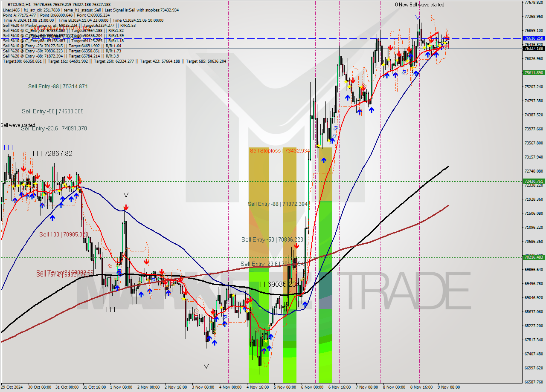Select the 'I I I 72867.32' wave label
546x392 pixels.
53,153
